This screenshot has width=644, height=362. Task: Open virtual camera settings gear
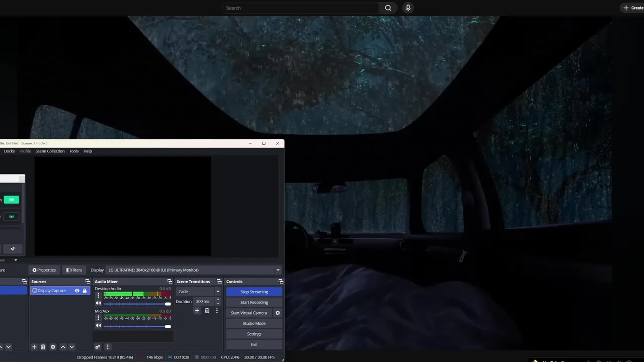[278, 313]
